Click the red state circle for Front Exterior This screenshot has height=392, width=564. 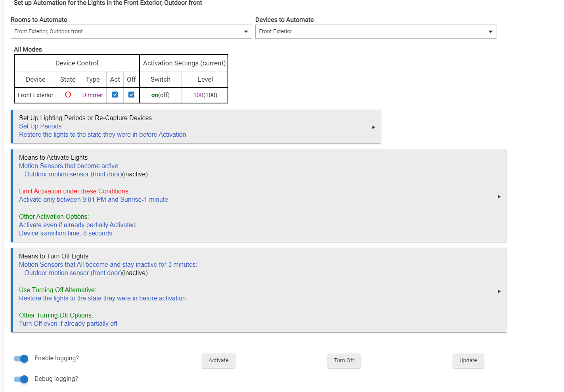pos(68,95)
